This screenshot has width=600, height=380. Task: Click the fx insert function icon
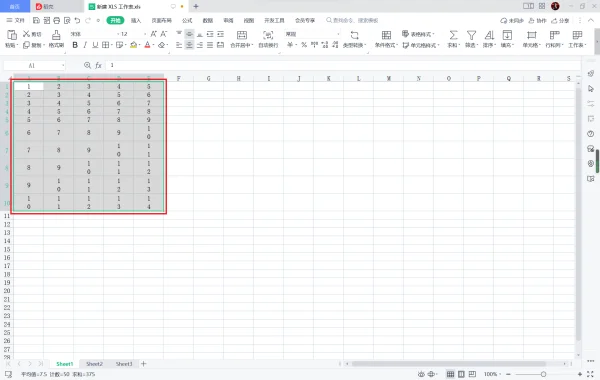click(98, 65)
